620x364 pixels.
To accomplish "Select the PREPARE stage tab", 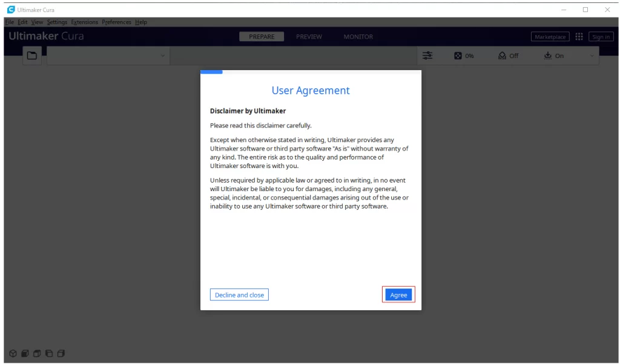I will [x=262, y=37].
